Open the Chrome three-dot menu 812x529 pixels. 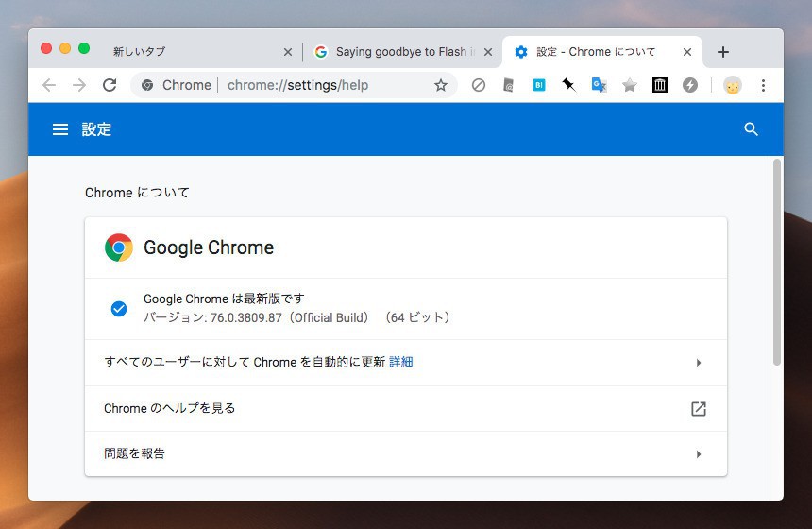763,85
